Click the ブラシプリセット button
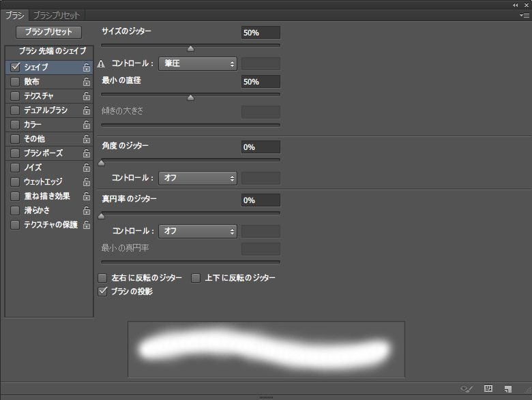 tap(48, 32)
